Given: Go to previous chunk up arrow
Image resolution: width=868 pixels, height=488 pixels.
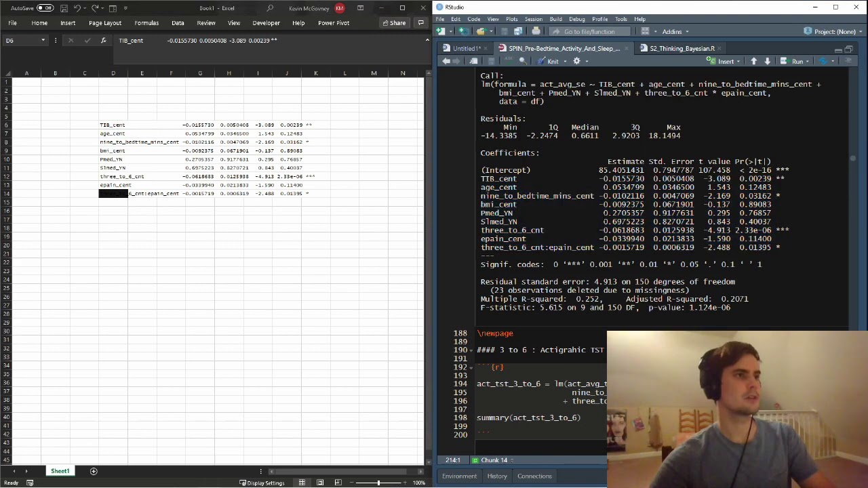Looking at the screenshot, I should click(x=753, y=61).
